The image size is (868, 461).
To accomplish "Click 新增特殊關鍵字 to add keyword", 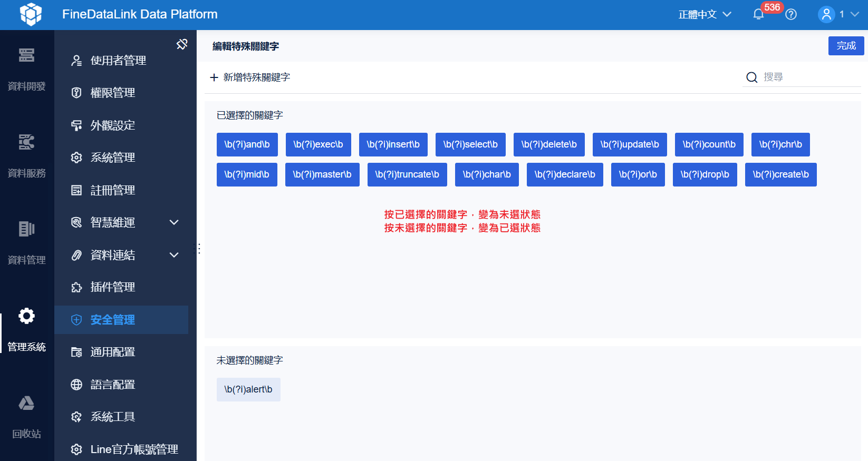I will [256, 77].
